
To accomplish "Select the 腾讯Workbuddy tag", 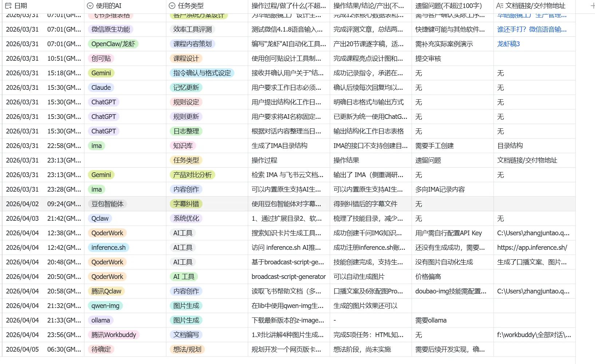I will (114, 335).
